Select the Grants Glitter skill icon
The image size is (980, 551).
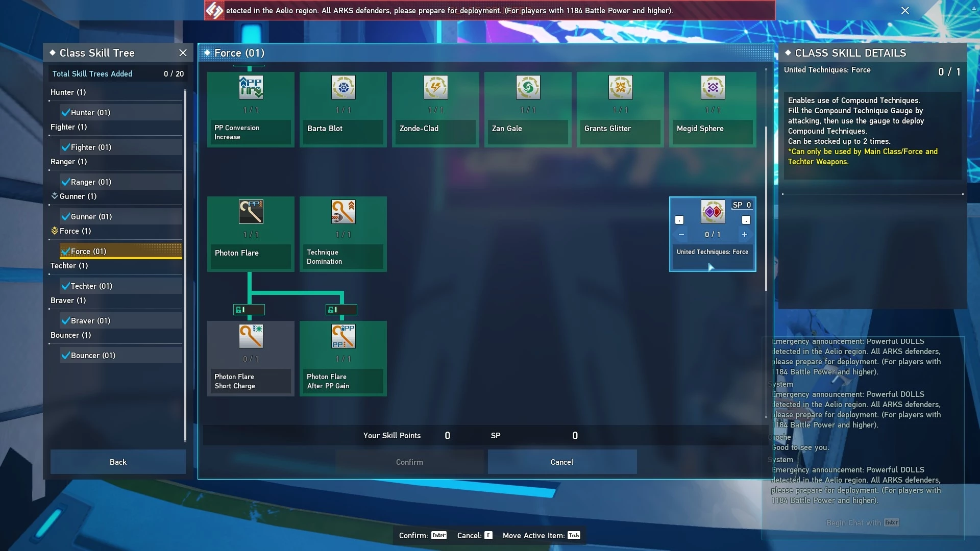pyautogui.click(x=620, y=87)
